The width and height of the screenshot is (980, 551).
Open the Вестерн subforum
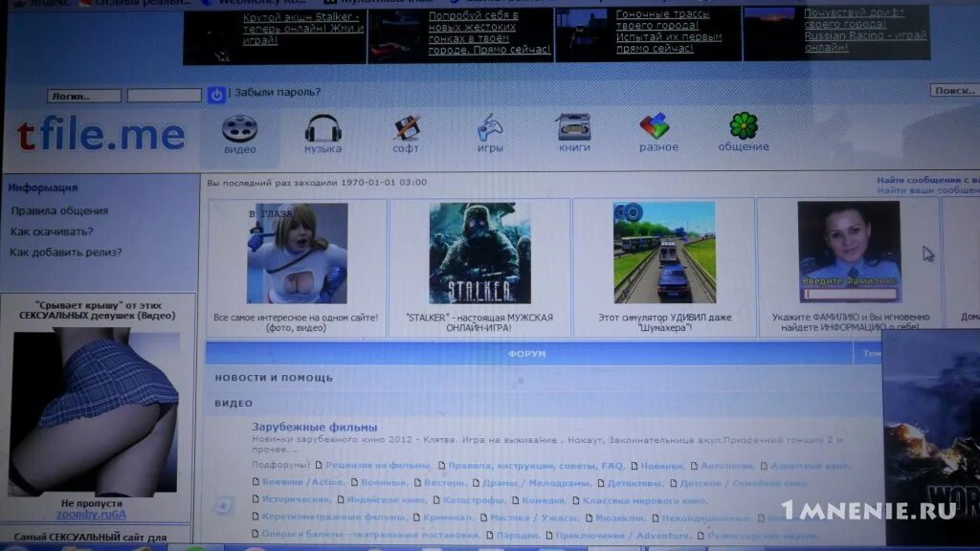pos(445,482)
